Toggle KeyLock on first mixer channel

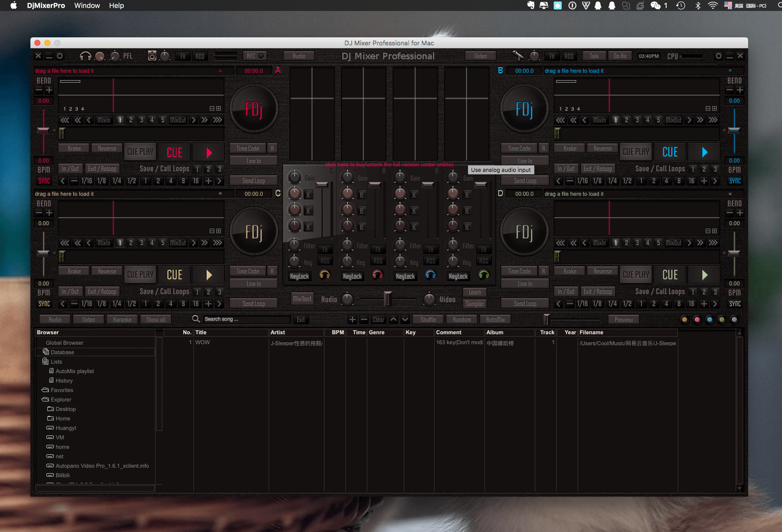[300, 276]
